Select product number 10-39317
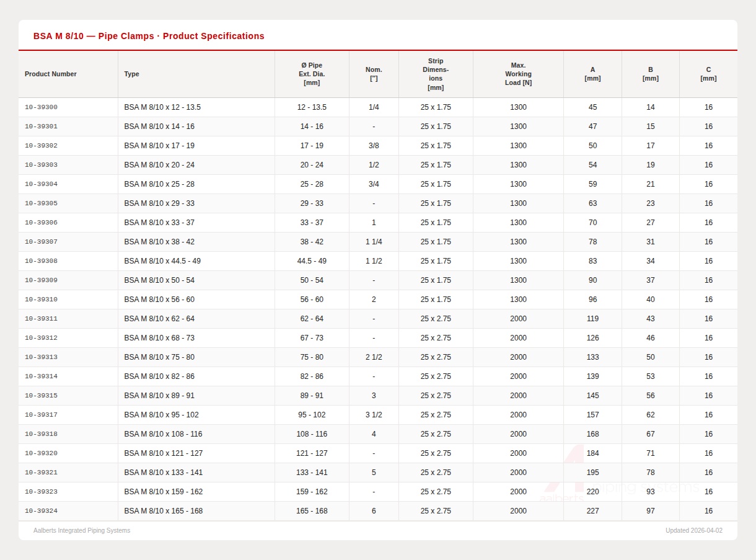Screen dimensions: 756x560 tap(41, 415)
